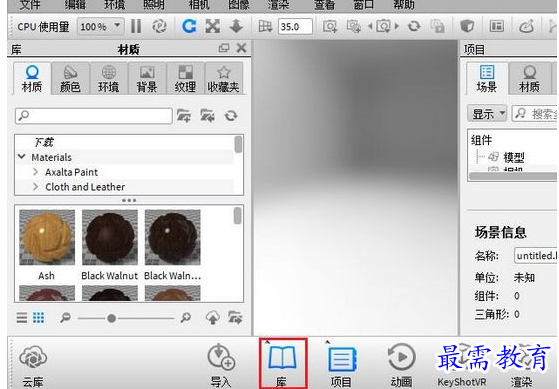Viewport: 559px width, 389px height.
Task: Click the lock camera icon
Action: [x=437, y=26]
